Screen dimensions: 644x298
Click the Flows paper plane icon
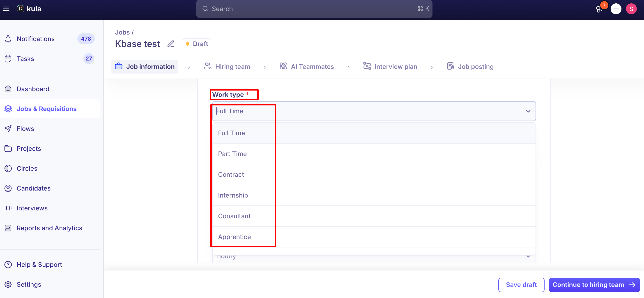[8, 129]
